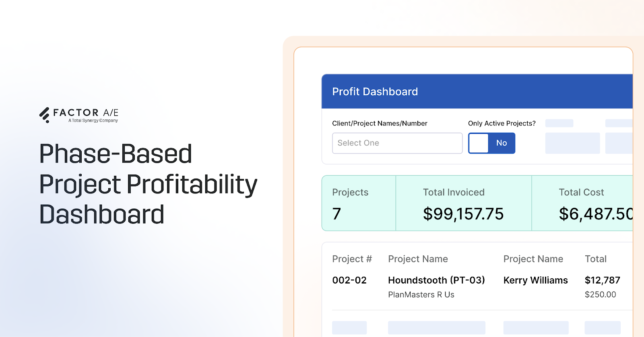Click the PlanMasters R Us client name
This screenshot has height=337, width=644.
(421, 295)
